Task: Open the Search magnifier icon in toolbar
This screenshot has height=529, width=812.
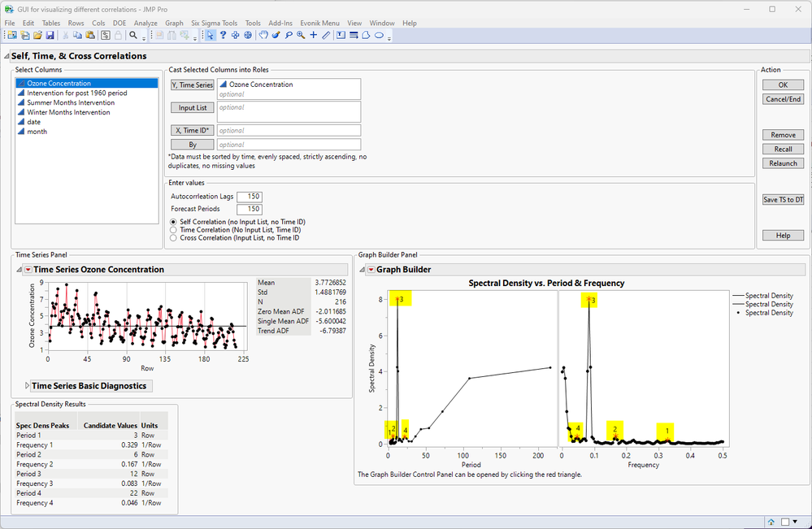Action: tap(133, 35)
